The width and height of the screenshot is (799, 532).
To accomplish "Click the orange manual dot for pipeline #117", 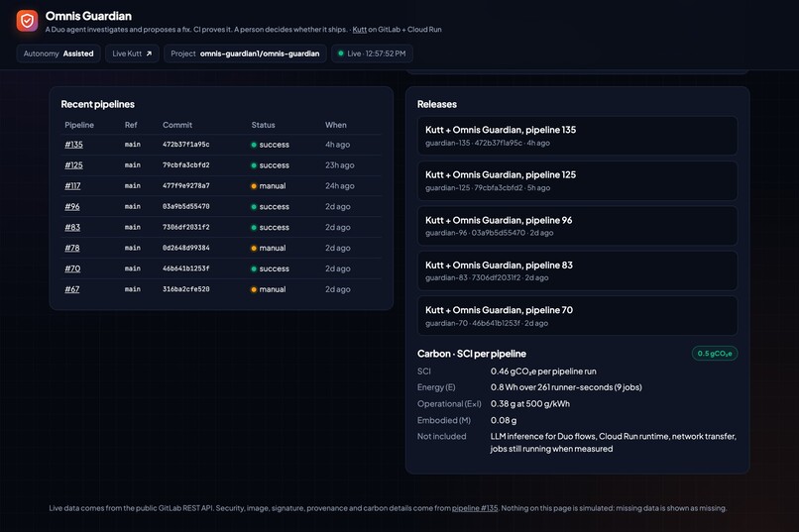I will 254,186.
